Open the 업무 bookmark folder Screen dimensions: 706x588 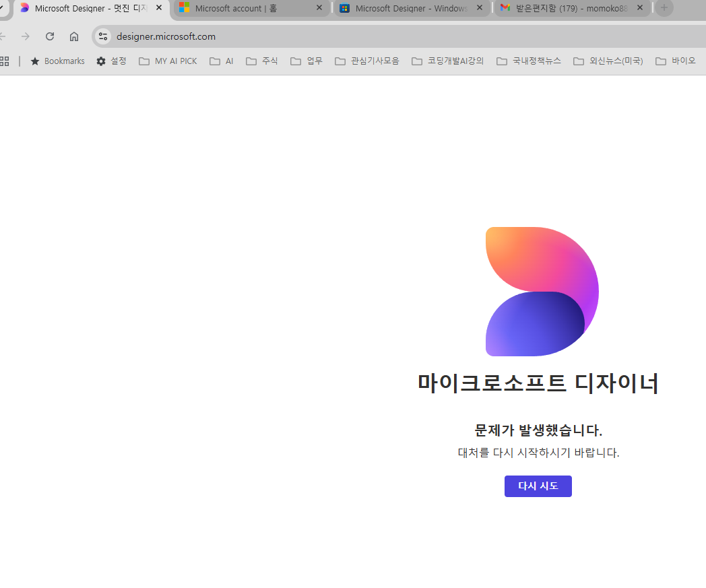tap(306, 61)
